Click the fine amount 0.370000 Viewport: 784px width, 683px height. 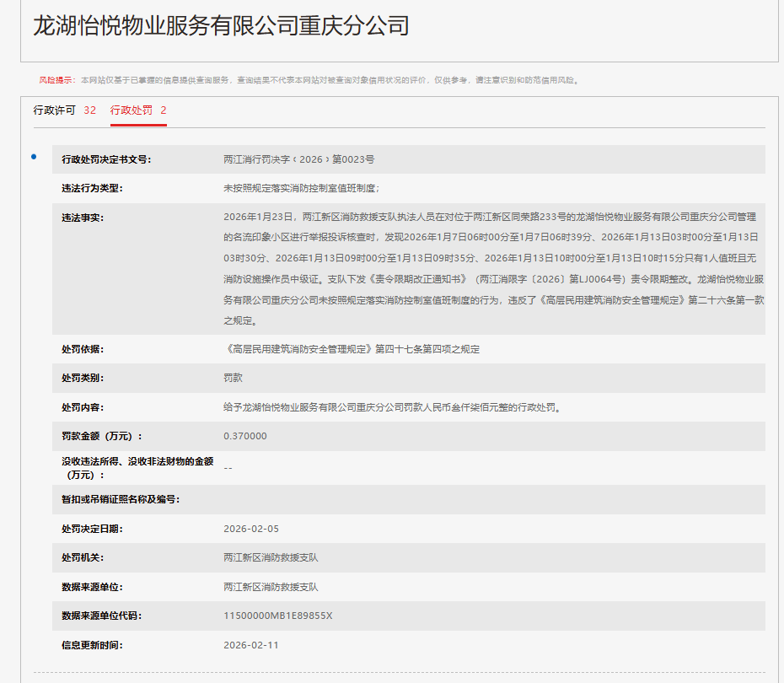click(x=244, y=436)
